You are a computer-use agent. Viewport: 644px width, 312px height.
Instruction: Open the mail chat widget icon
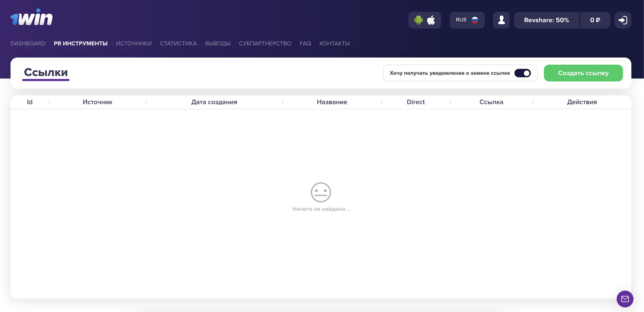click(x=625, y=299)
